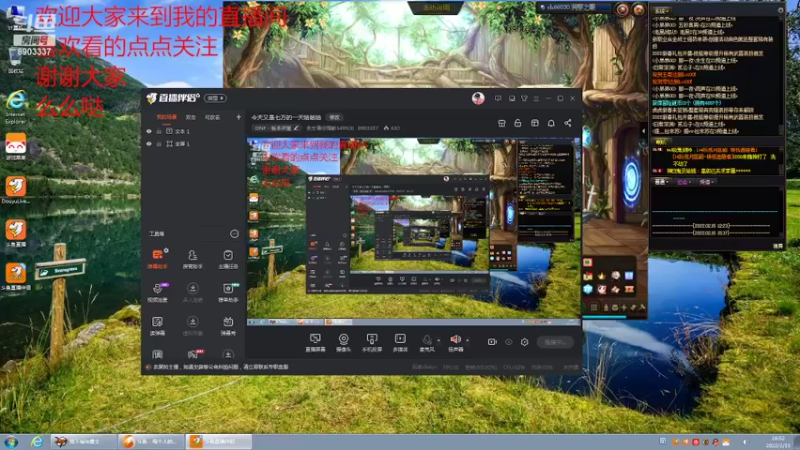Screen dimensions: 800x450
Task: Click the 清屏 button in game chat
Action: tap(777, 246)
